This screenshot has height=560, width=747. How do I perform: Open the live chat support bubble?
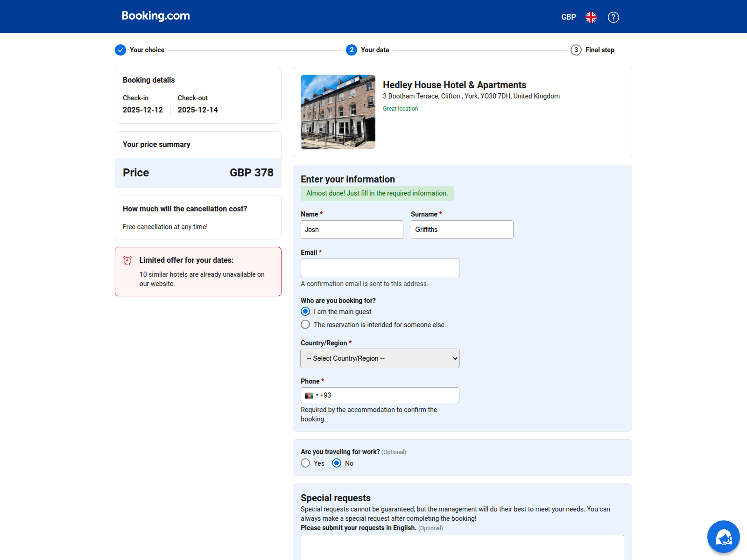point(723,537)
